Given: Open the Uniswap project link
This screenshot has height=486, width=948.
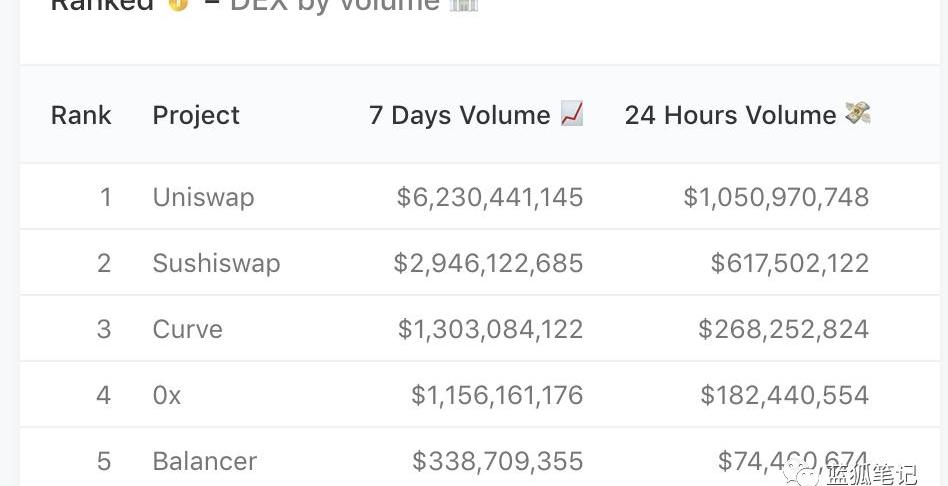Looking at the screenshot, I should point(203,198).
